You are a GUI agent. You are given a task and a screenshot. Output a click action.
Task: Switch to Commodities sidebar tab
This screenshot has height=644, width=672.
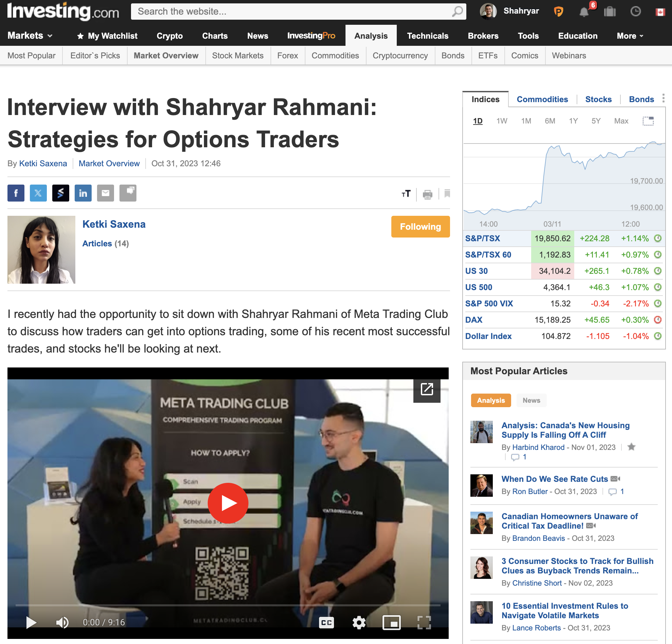(542, 99)
